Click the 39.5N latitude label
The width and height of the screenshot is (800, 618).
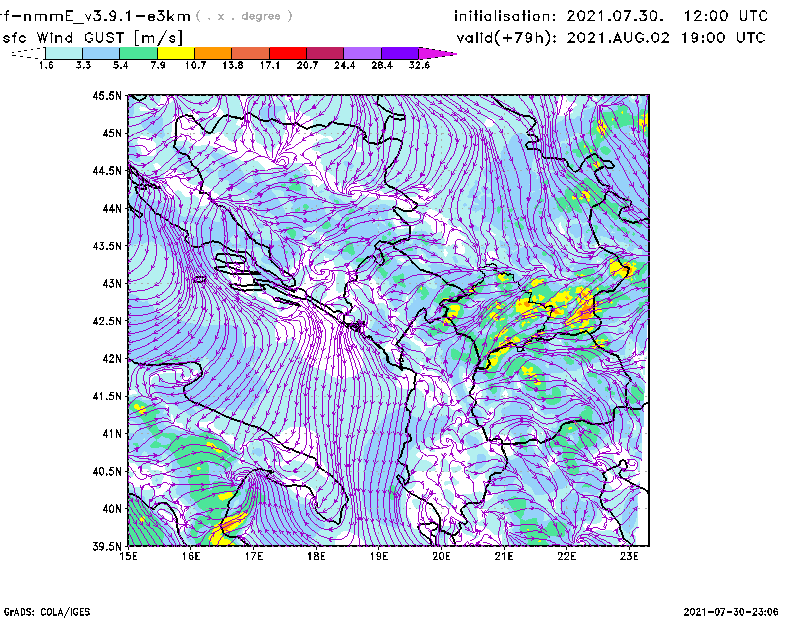(107, 546)
